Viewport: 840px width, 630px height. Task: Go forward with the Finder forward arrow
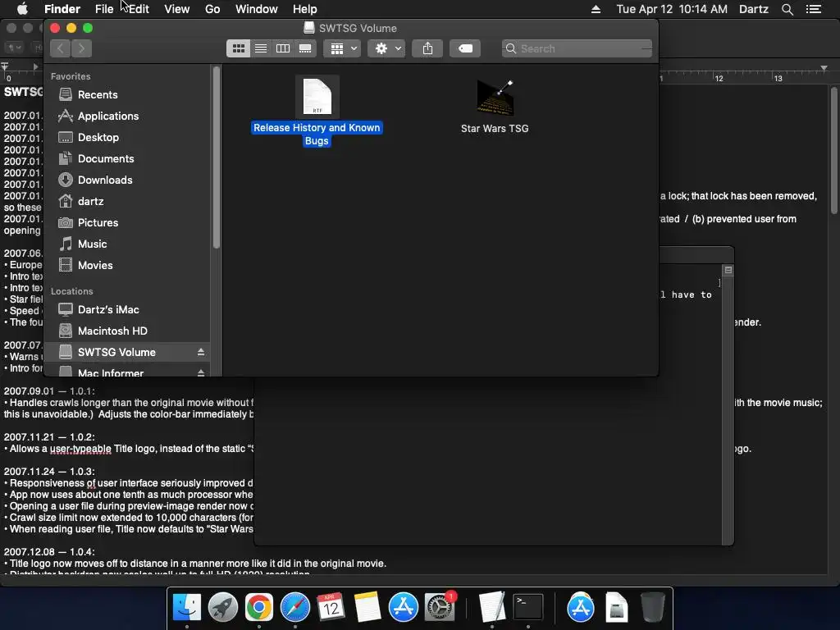(81, 48)
